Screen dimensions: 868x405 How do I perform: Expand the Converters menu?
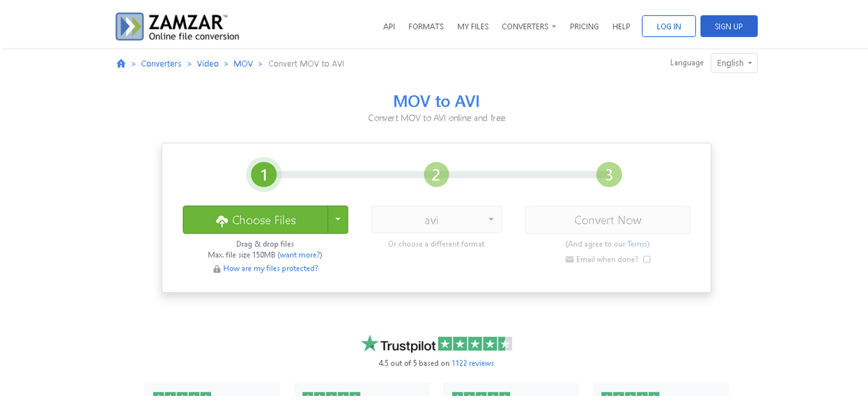tap(529, 26)
